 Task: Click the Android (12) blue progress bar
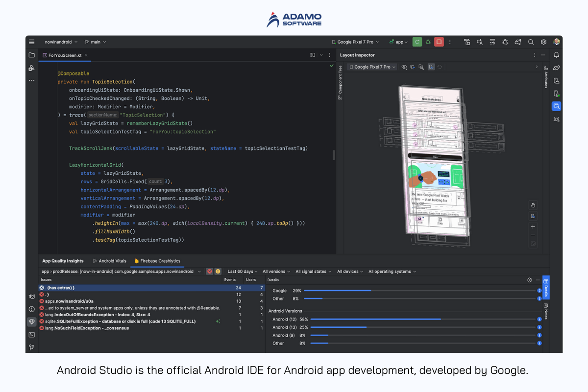(x=375, y=319)
